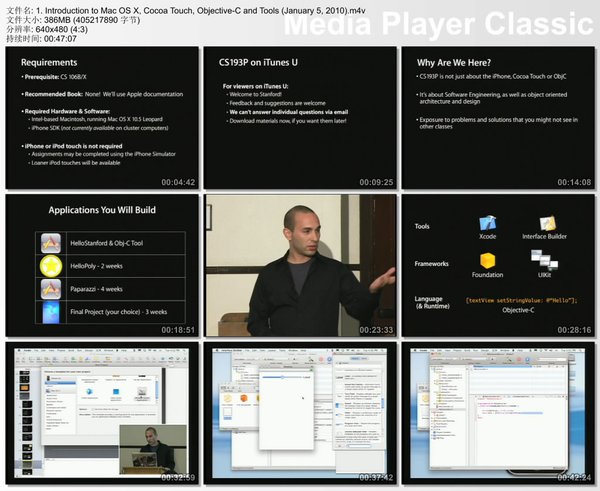This screenshot has height=491, width=600.
Task: Click the It's about Software Engineering bullet
Action: [492, 98]
